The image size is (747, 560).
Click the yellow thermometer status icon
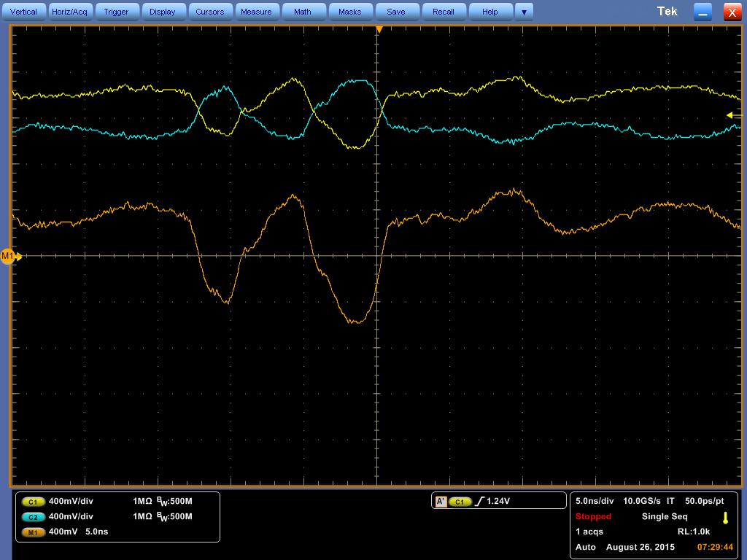pyautogui.click(x=726, y=518)
